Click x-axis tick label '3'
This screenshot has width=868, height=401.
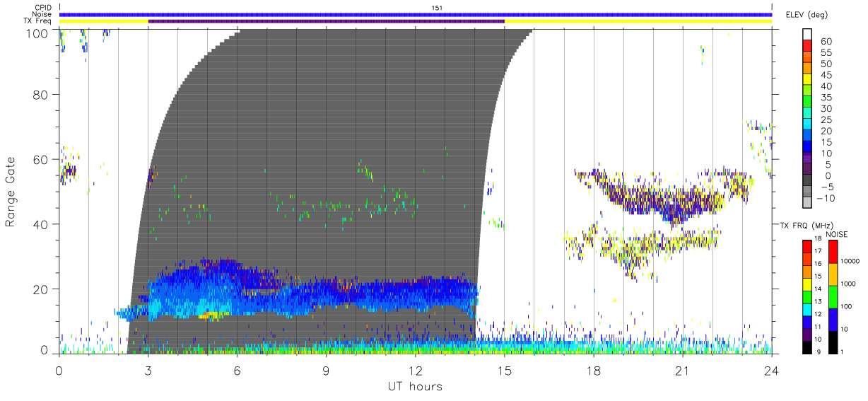click(x=148, y=371)
